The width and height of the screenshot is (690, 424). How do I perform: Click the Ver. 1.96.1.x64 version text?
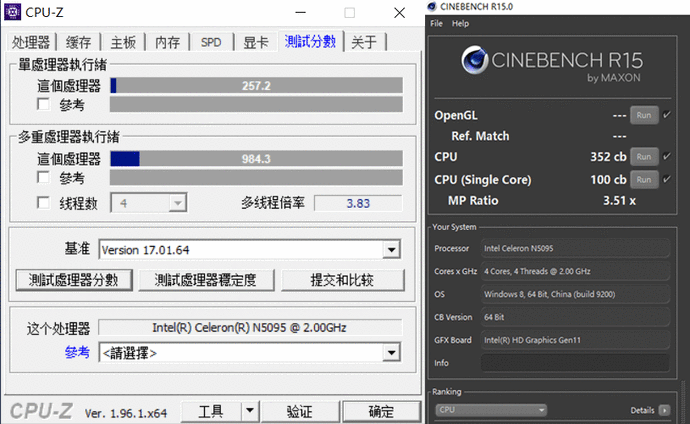(126, 413)
